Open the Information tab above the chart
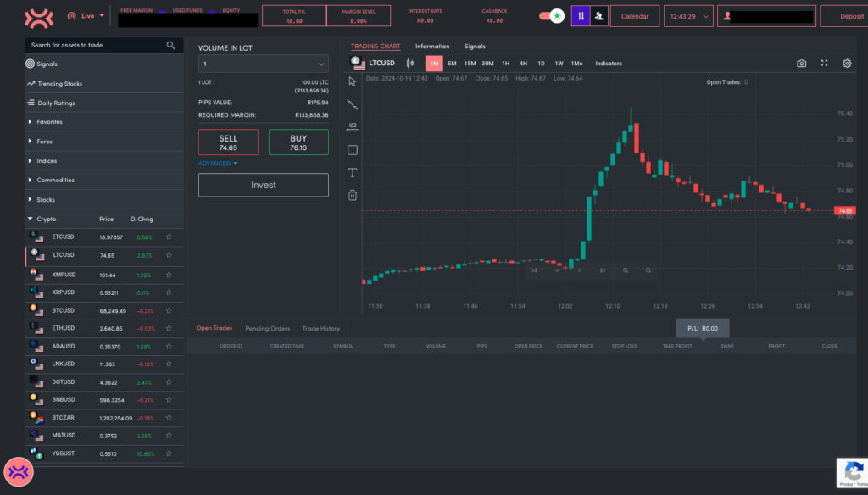Screen dimensions: 868x495 point(432,47)
